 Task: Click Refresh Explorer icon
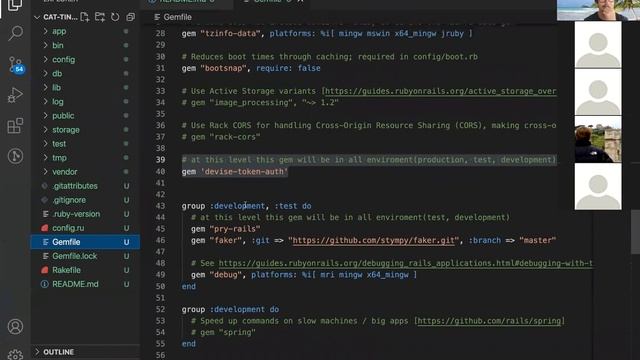(115, 17)
